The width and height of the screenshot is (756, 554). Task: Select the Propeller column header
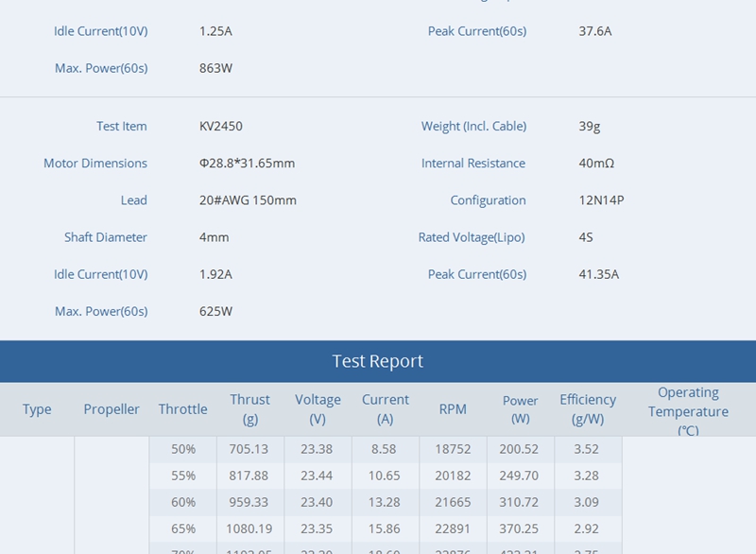tap(112, 409)
